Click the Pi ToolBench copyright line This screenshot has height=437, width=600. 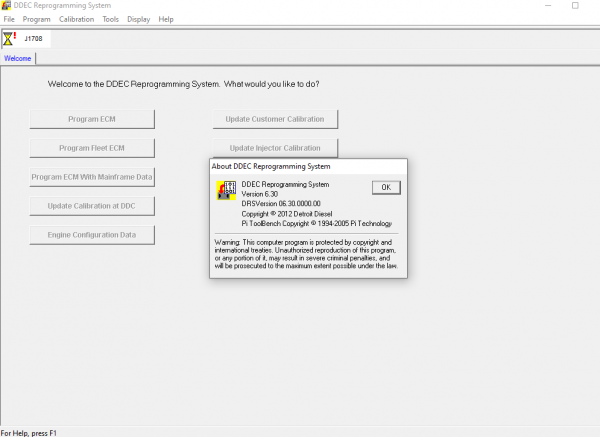pos(316,223)
